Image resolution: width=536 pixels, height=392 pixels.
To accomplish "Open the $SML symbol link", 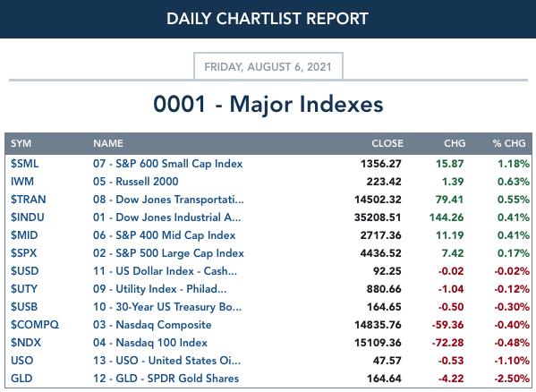I will point(25,164).
